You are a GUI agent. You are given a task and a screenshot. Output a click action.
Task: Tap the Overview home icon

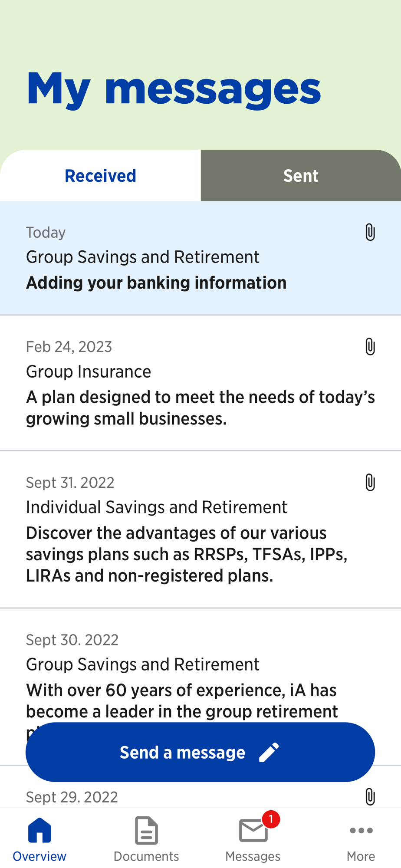[39, 830]
